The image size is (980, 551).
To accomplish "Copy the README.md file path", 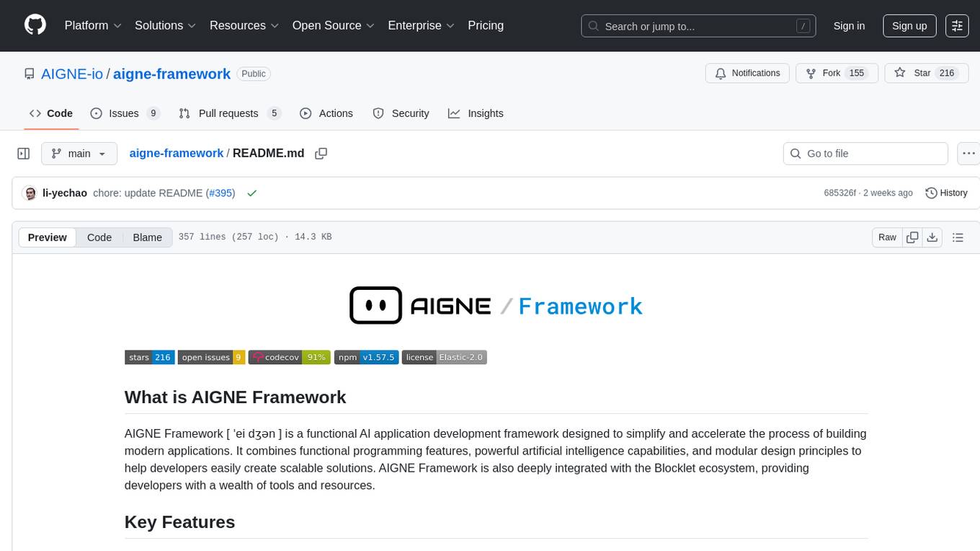I will click(x=321, y=154).
